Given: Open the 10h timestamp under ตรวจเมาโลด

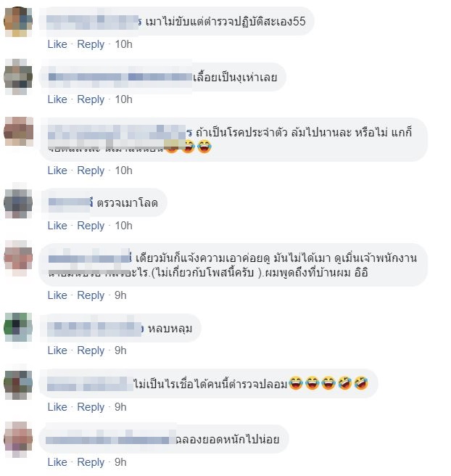Looking at the screenshot, I should coord(124,226).
